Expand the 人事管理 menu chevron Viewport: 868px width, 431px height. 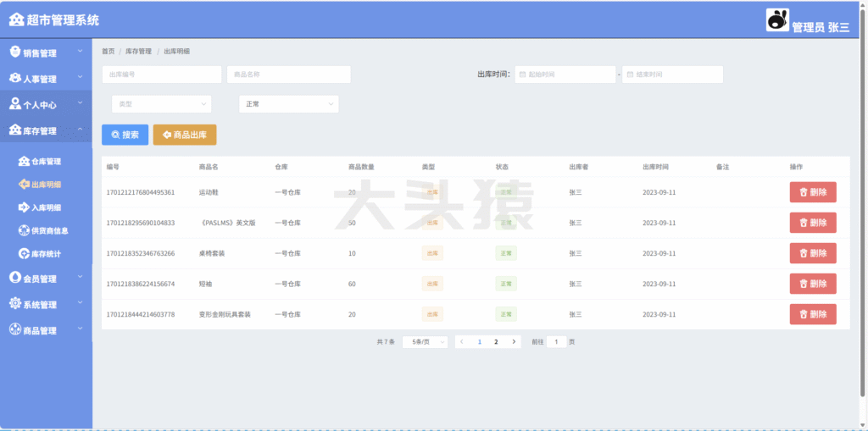coord(80,77)
